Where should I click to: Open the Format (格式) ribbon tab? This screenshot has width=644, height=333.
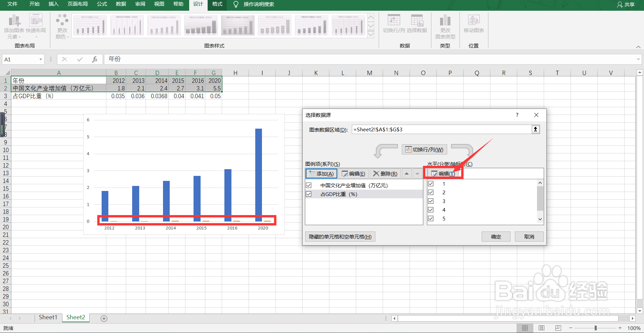pos(217,4)
